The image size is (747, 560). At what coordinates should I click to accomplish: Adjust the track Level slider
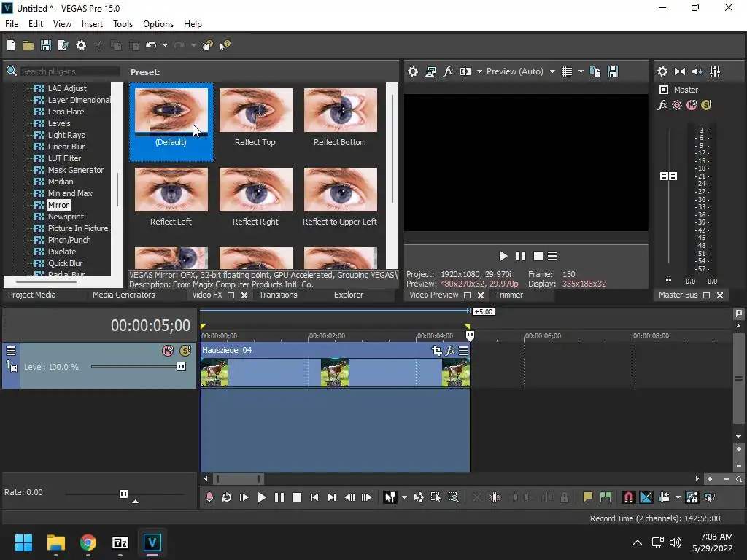point(181,367)
